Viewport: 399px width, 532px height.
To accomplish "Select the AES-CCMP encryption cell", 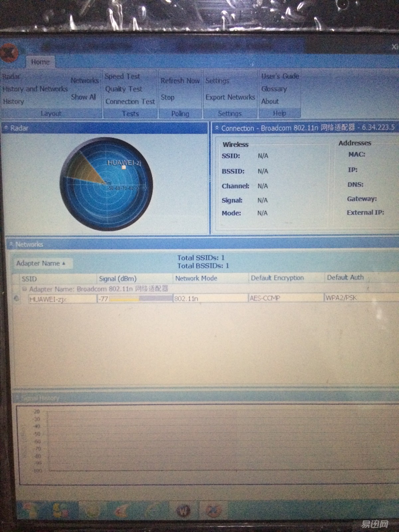I will click(x=286, y=298).
